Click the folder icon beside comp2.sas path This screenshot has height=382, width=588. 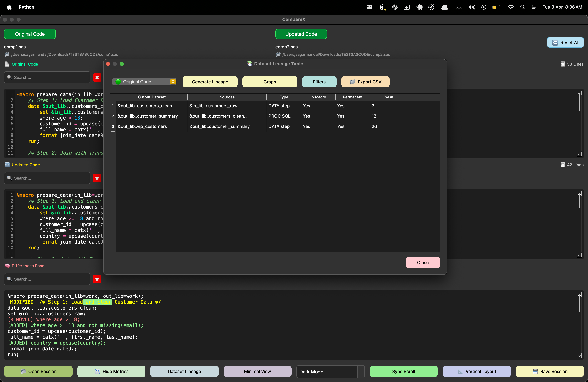pyautogui.click(x=278, y=54)
